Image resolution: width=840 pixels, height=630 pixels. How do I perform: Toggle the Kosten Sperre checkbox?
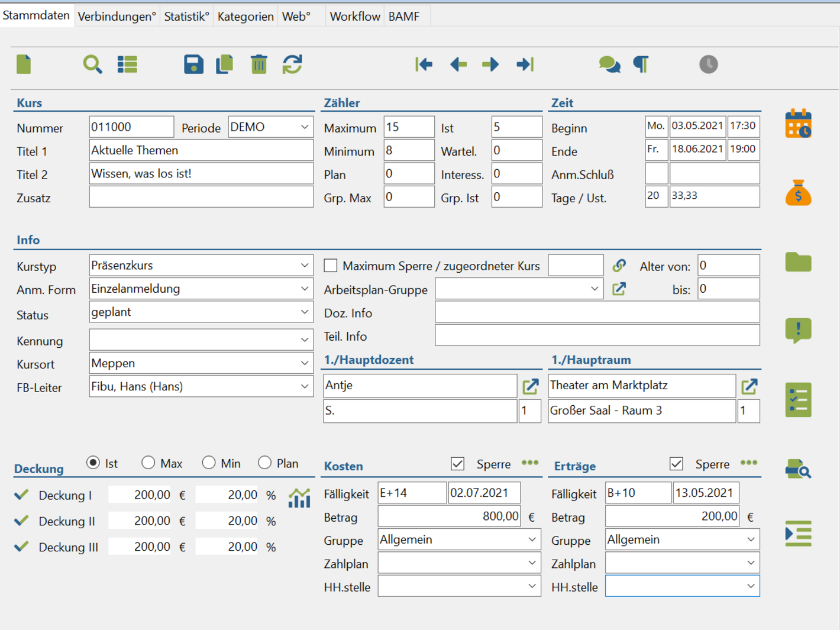tap(457, 464)
